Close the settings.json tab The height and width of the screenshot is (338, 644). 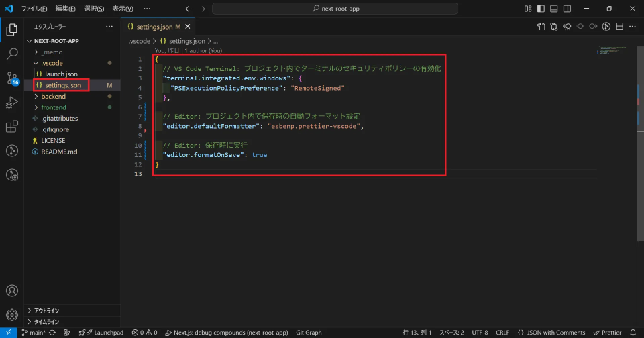click(188, 27)
